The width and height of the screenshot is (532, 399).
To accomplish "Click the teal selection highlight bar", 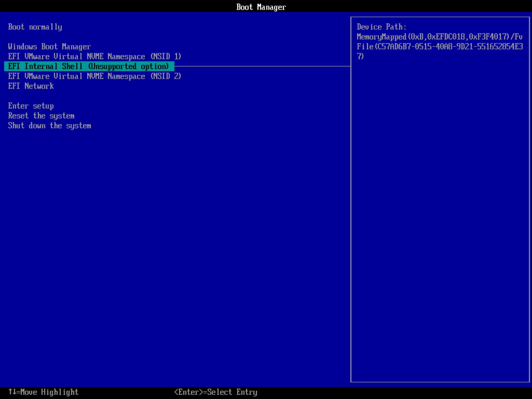I will click(x=89, y=66).
